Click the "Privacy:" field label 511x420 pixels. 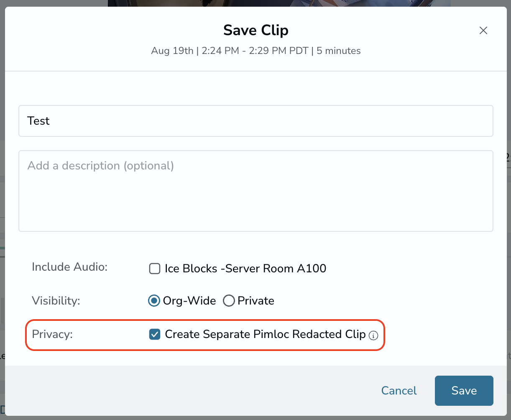pos(52,334)
